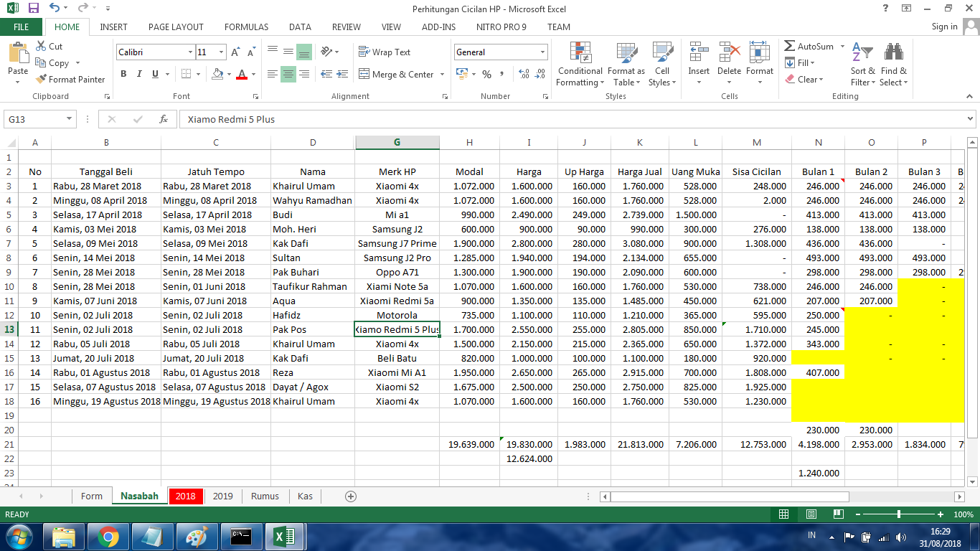The image size is (980, 551).
Task: Activate the Format Painter brush
Action: click(x=41, y=80)
